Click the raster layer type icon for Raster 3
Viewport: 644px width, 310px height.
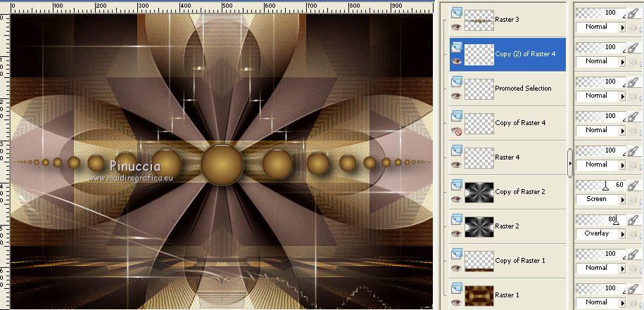tap(456, 12)
